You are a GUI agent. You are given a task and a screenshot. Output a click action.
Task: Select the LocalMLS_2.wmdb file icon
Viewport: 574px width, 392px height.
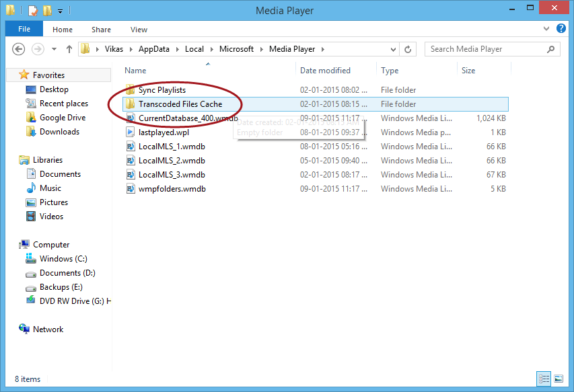(131, 161)
